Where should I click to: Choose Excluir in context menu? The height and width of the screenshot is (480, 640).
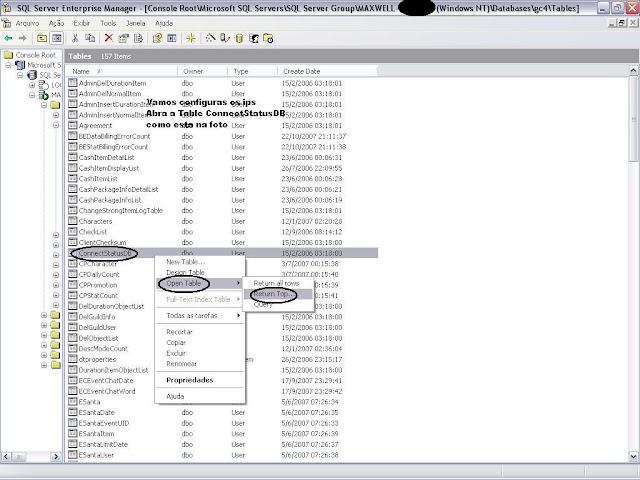click(200, 353)
